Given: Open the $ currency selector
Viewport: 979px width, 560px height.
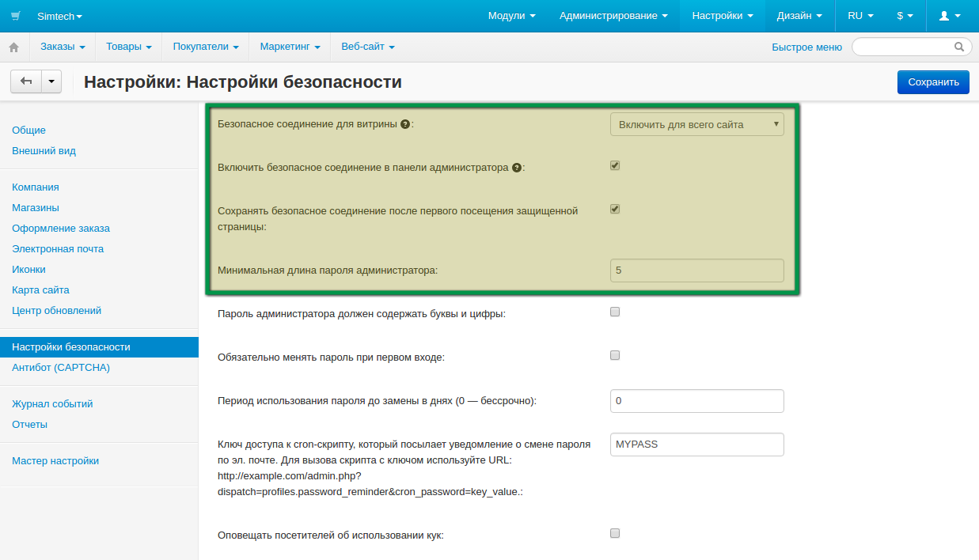Looking at the screenshot, I should point(905,16).
